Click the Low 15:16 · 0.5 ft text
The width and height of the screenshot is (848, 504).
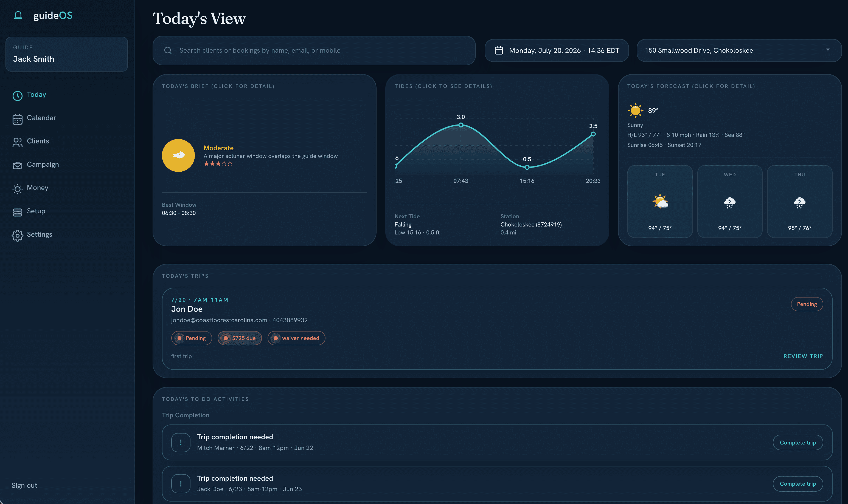pos(417,233)
